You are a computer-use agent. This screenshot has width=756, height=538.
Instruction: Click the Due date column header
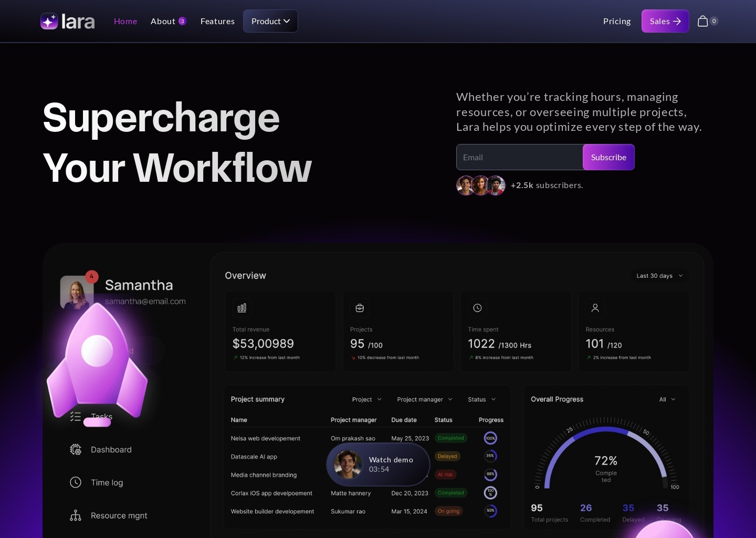pos(404,420)
